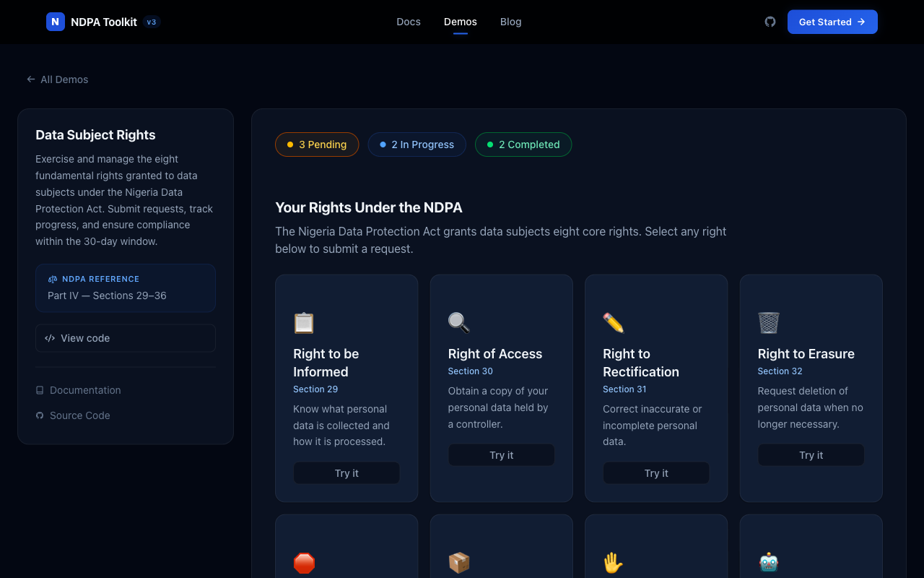
Task: Click the Section 30 label
Action: point(471,371)
